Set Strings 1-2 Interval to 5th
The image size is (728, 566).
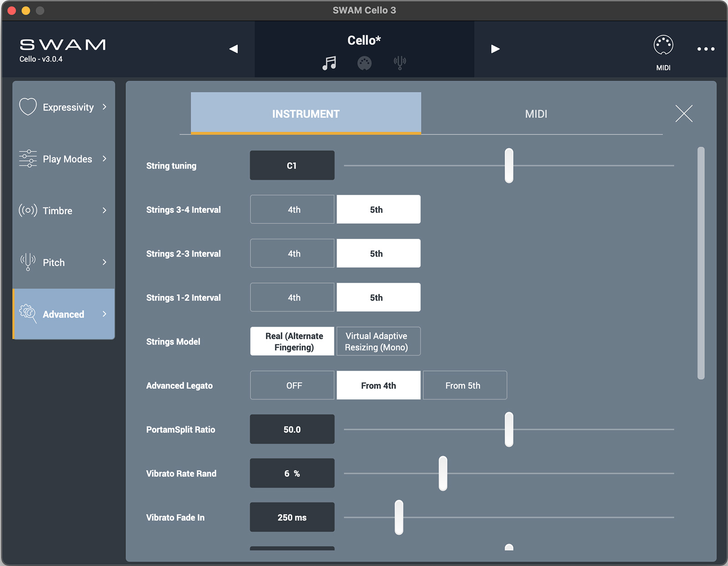(x=379, y=297)
